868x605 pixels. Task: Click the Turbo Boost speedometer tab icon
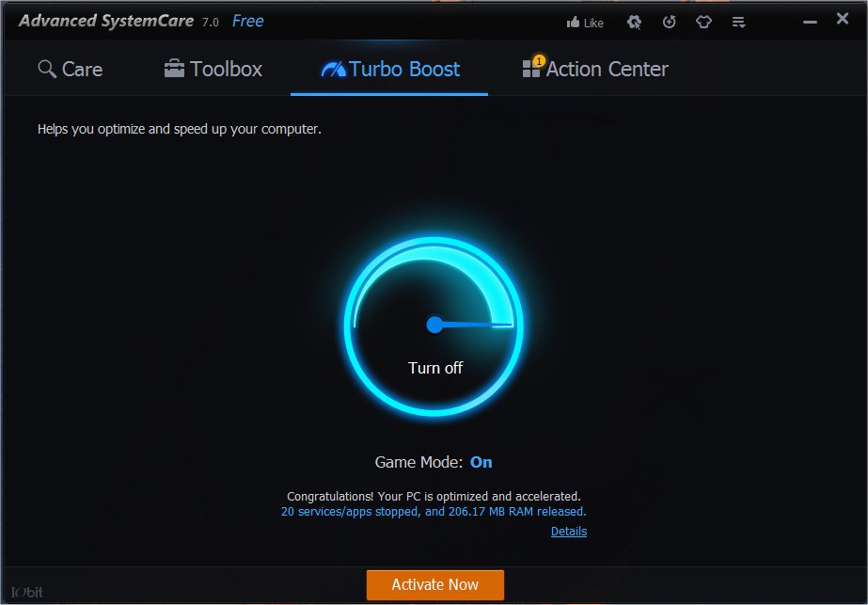pos(333,70)
